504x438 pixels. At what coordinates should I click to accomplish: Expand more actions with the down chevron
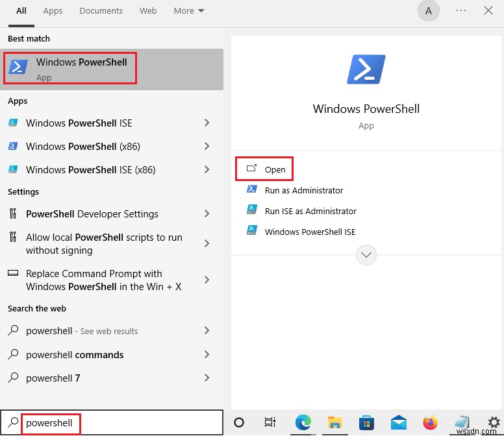[x=366, y=255]
